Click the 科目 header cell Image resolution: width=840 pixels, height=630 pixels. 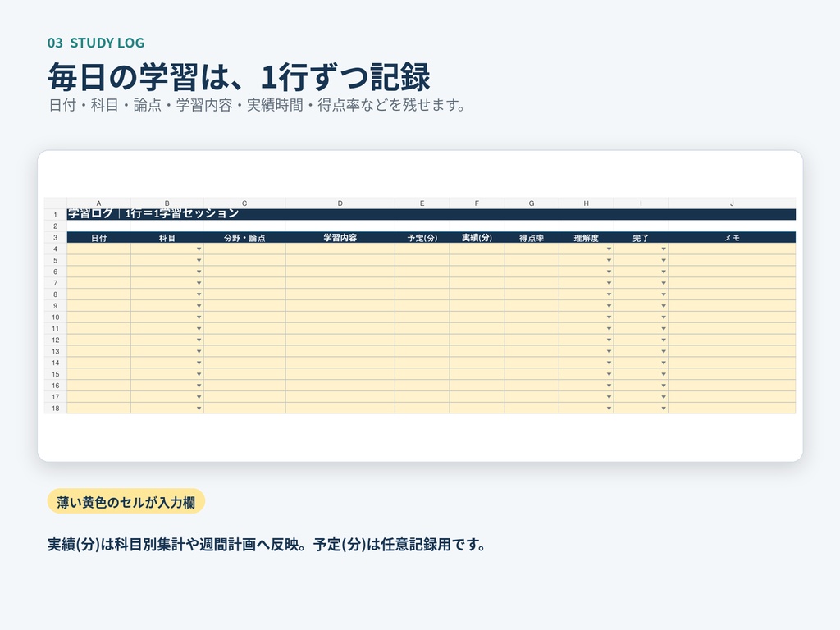[x=167, y=237]
